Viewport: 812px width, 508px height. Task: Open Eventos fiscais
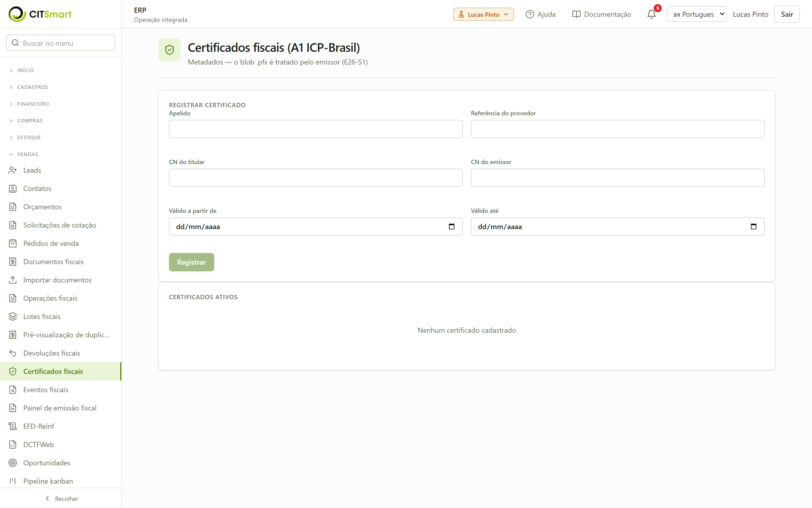click(x=60, y=390)
